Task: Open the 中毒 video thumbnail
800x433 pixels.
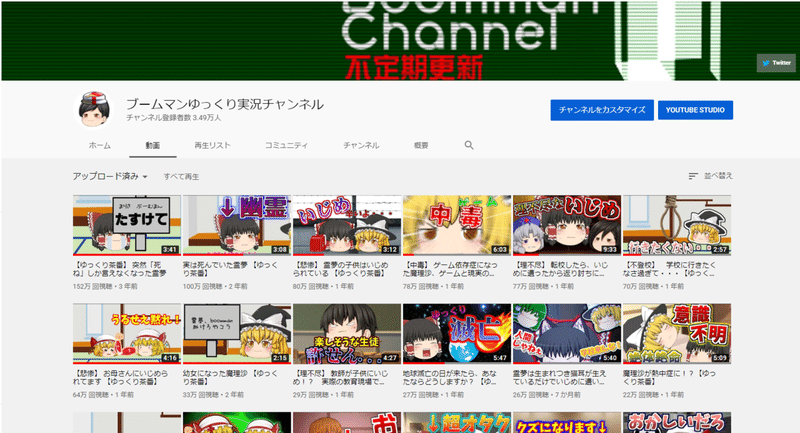Action: [457, 225]
